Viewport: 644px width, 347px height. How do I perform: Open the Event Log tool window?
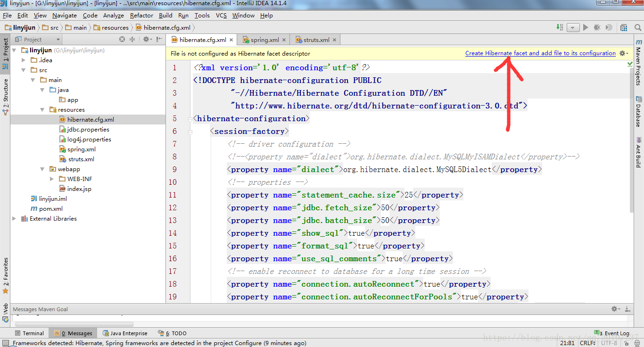tap(612, 333)
